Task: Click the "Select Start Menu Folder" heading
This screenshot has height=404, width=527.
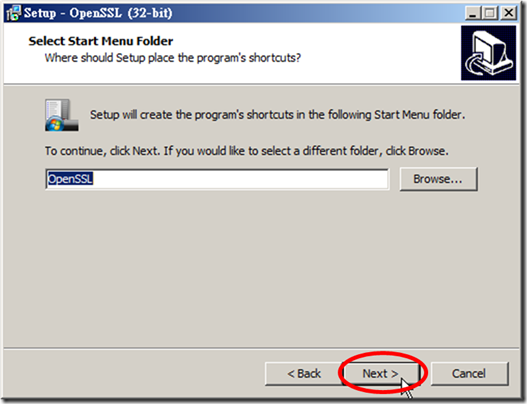Action: tap(101, 41)
